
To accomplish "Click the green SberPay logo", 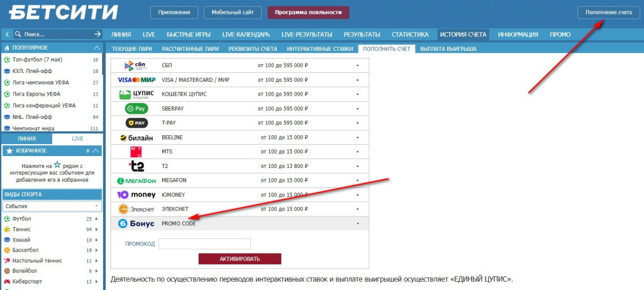I will (136, 108).
